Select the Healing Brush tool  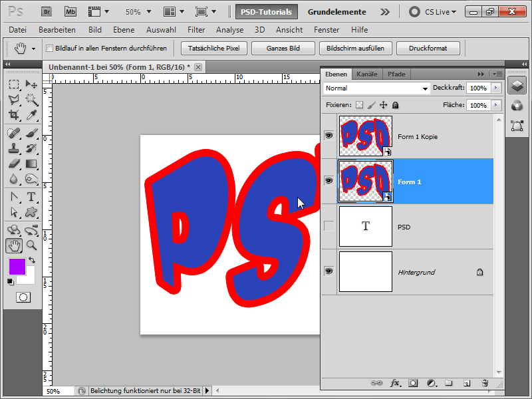pyautogui.click(x=13, y=132)
